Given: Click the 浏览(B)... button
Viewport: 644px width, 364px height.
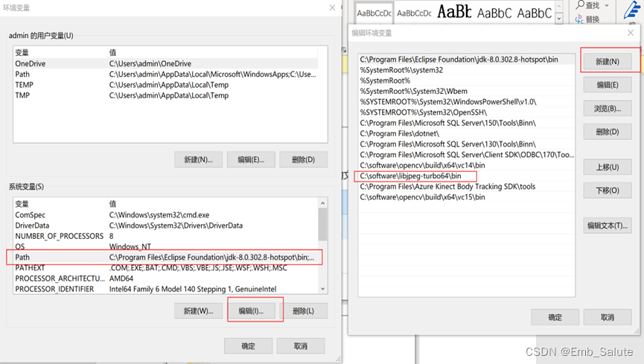Looking at the screenshot, I should (607, 109).
